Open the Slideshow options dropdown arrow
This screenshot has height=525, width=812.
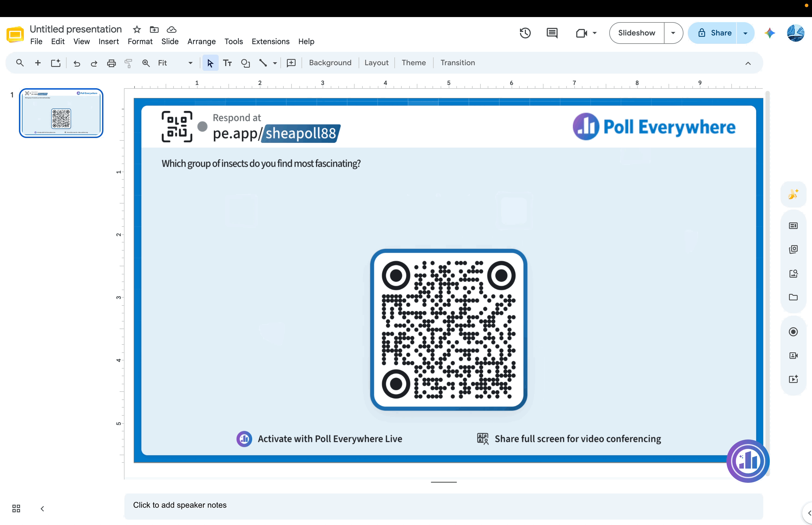coord(673,33)
